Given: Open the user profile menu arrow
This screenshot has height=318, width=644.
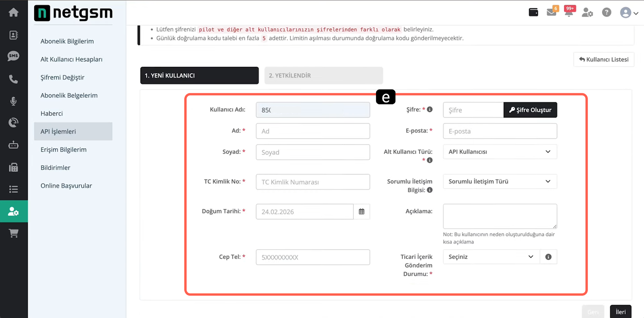Looking at the screenshot, I should coord(636,13).
